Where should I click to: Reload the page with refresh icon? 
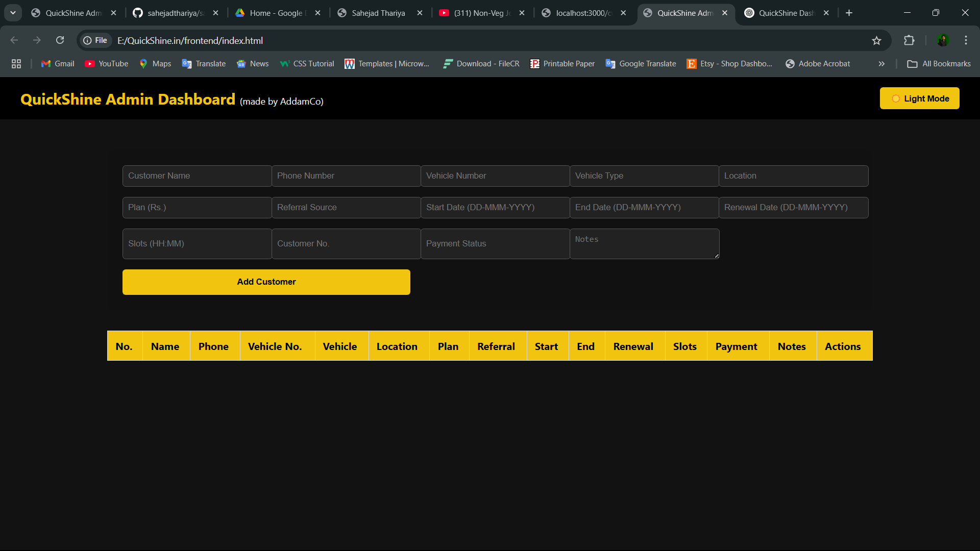tap(60, 40)
